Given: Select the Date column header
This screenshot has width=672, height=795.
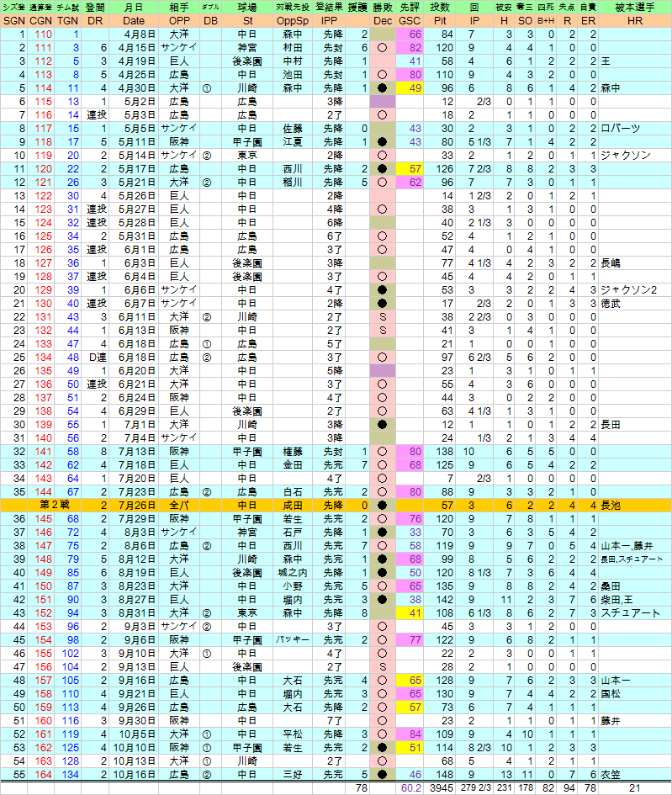Looking at the screenshot, I should pyautogui.click(x=133, y=21).
